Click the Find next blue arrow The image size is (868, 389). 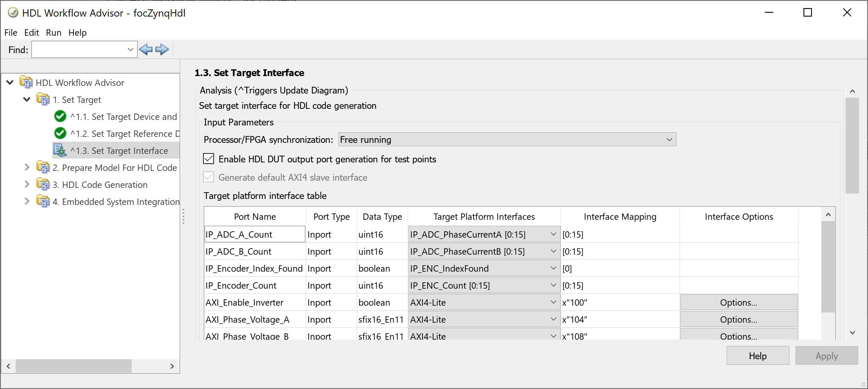[x=162, y=50]
